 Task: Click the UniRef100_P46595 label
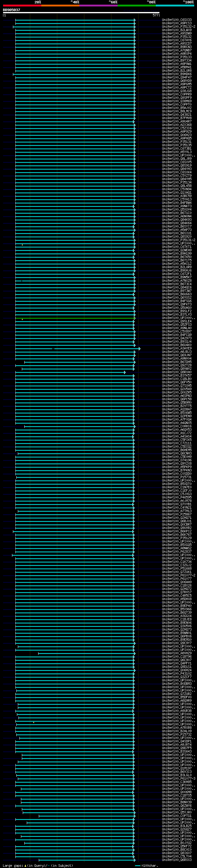click(177, 497)
